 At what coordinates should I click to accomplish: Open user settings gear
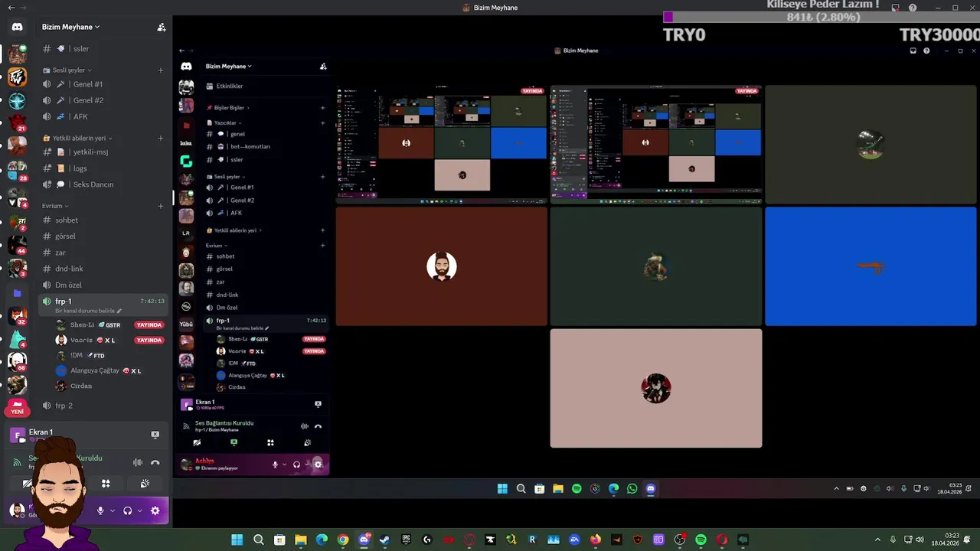point(155,510)
